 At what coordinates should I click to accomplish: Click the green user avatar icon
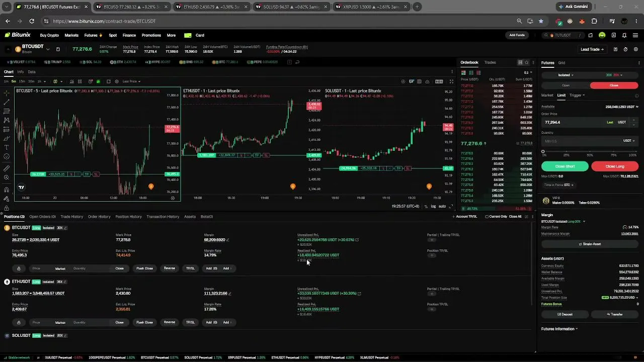pyautogui.click(x=602, y=35)
